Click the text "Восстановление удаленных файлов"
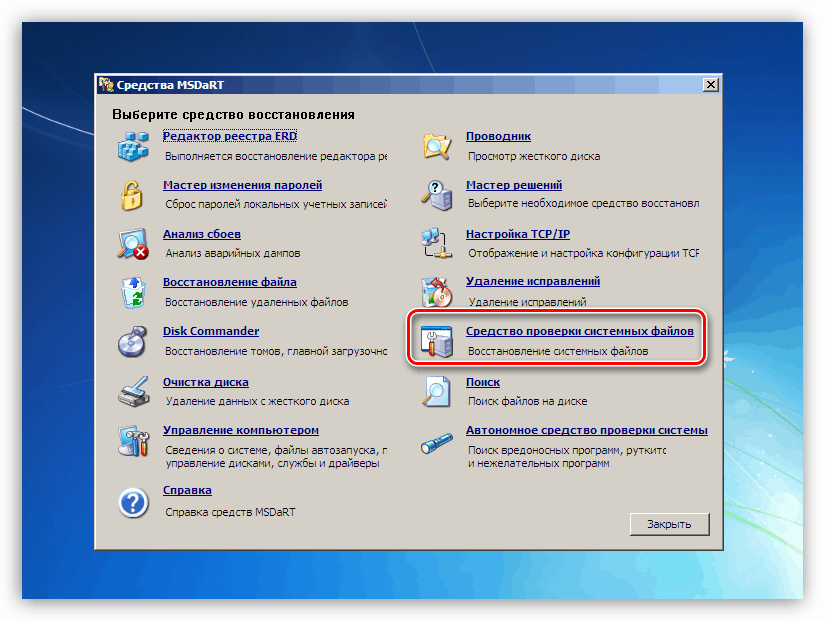 pyautogui.click(x=257, y=302)
